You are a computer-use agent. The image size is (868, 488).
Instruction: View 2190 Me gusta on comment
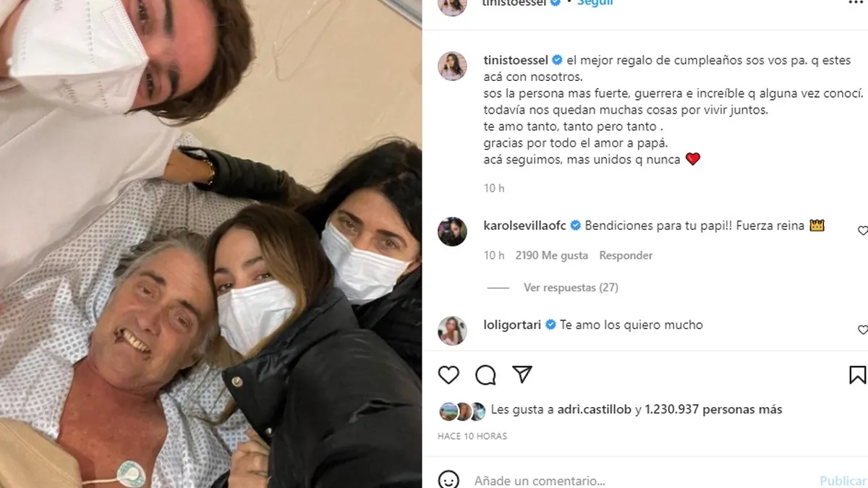[x=552, y=255]
